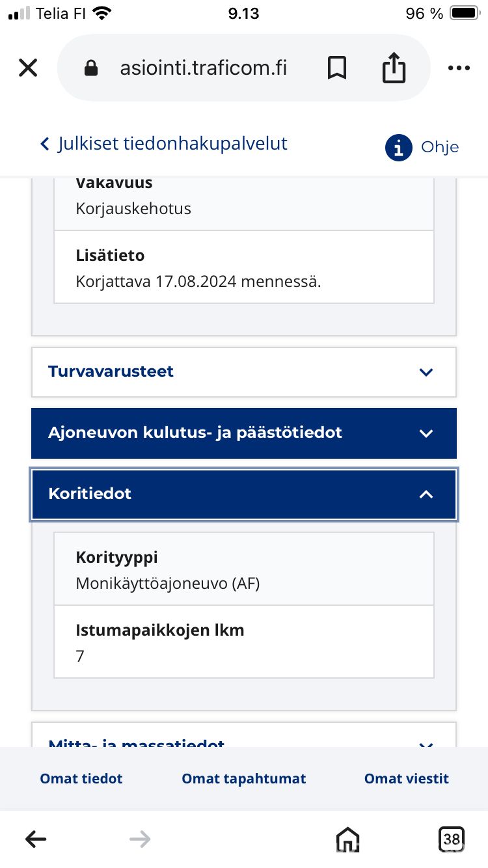Tap the asiointi.traficom.fi address field
Viewport: 488px width, 868px height.
click(x=203, y=68)
